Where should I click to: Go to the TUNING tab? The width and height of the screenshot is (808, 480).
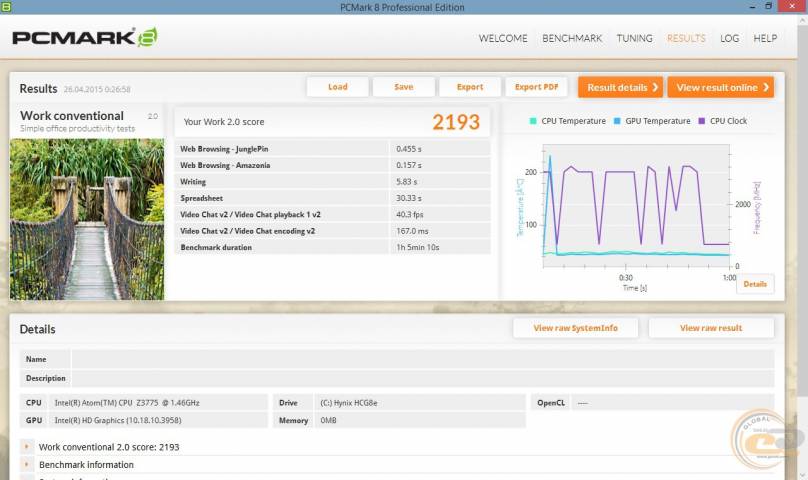(x=634, y=38)
